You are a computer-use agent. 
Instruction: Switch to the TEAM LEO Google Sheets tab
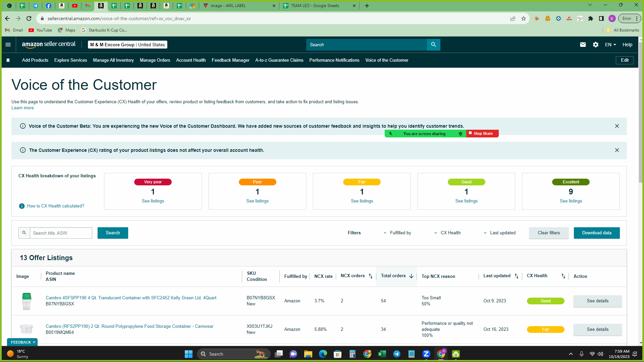click(x=319, y=6)
